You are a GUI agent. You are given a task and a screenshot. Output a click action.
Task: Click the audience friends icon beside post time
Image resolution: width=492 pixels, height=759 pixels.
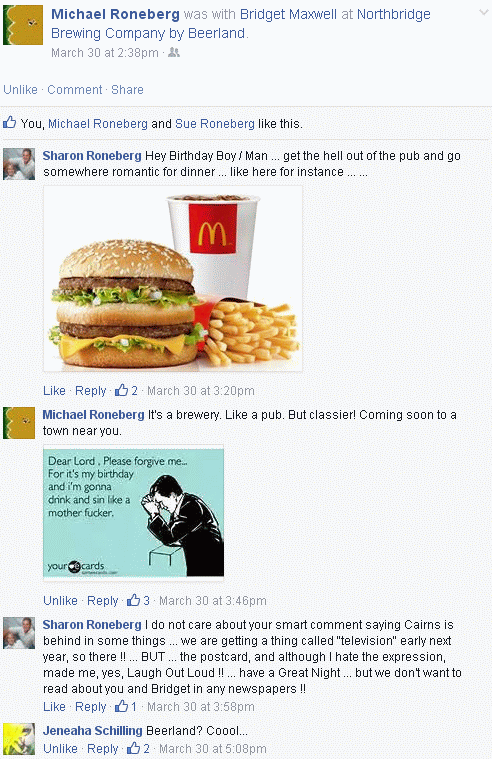[174, 52]
